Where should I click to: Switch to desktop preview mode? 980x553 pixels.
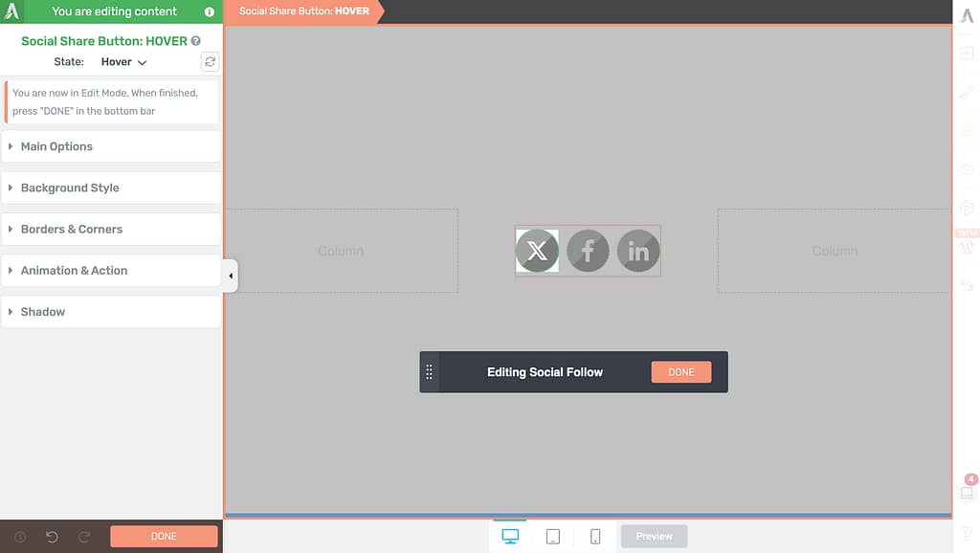(x=510, y=536)
